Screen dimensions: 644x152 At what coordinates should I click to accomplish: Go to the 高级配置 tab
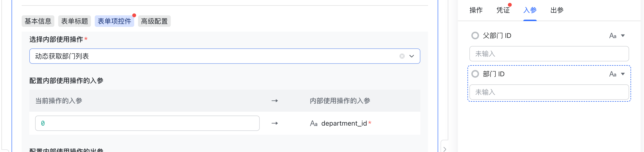pyautogui.click(x=154, y=21)
